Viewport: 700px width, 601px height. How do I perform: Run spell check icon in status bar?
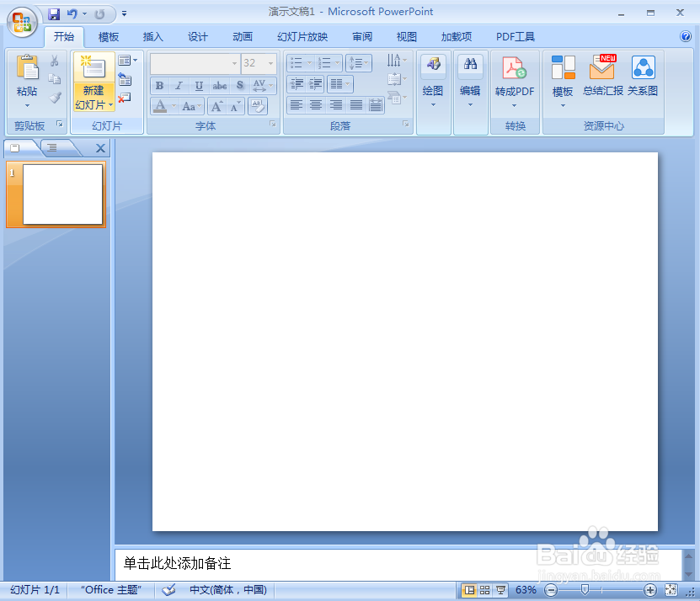168,590
